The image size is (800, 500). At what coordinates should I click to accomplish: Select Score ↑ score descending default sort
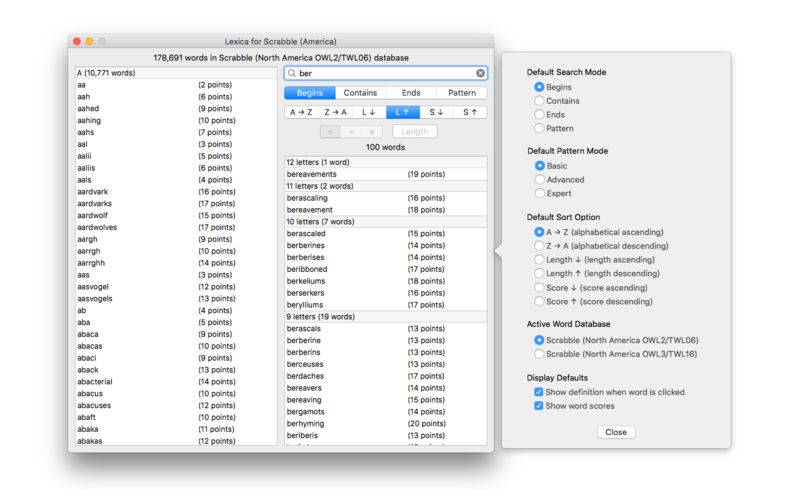(x=539, y=302)
